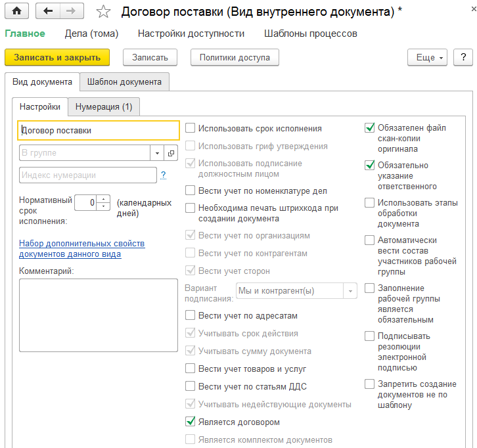Uncheck mandatory scan-copy file option

(370, 127)
